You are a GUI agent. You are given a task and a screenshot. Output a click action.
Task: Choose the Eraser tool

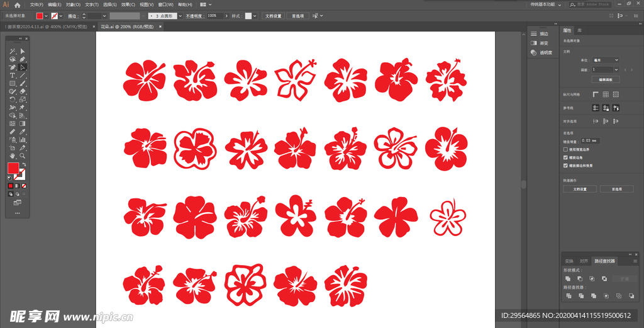click(22, 91)
